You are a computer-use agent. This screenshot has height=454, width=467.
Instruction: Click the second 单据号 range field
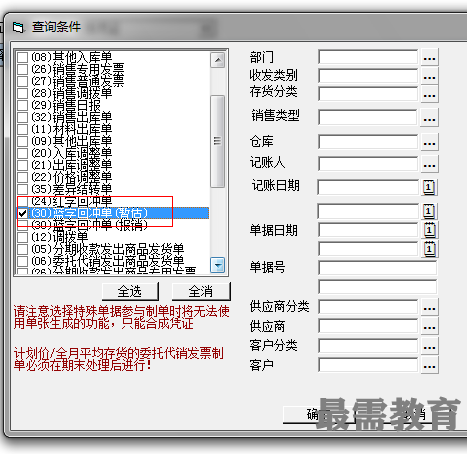(378, 287)
